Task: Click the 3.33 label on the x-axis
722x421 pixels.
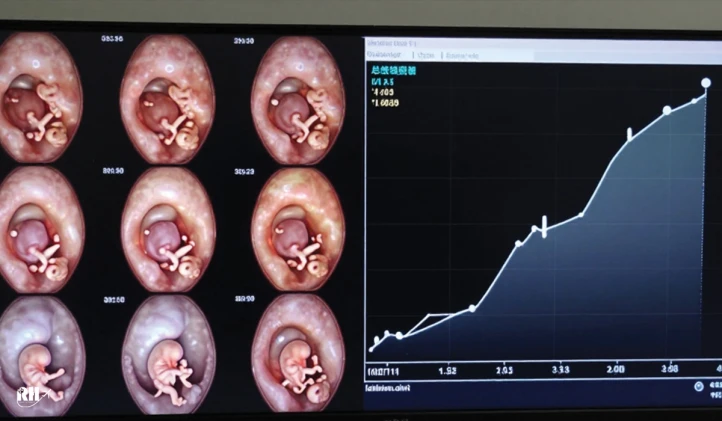Action: (x=561, y=370)
